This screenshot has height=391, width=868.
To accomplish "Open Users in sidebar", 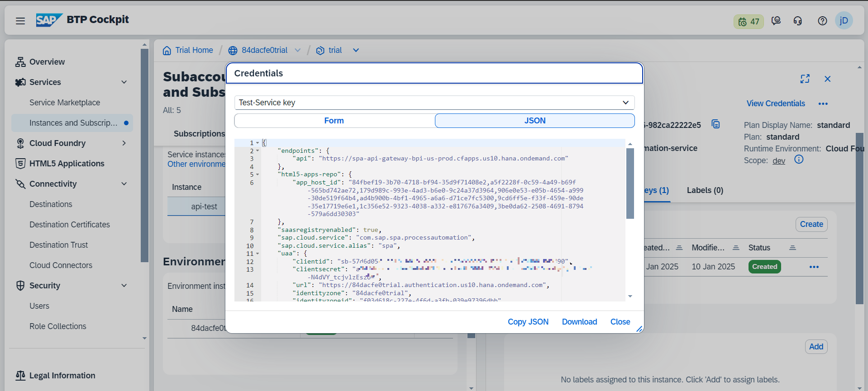I will click(39, 306).
